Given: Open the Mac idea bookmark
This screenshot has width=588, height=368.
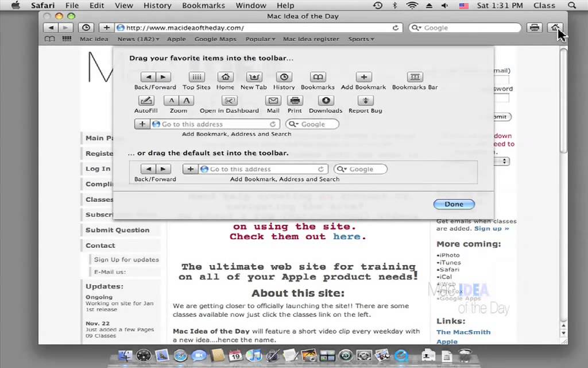Looking at the screenshot, I should pos(94,39).
